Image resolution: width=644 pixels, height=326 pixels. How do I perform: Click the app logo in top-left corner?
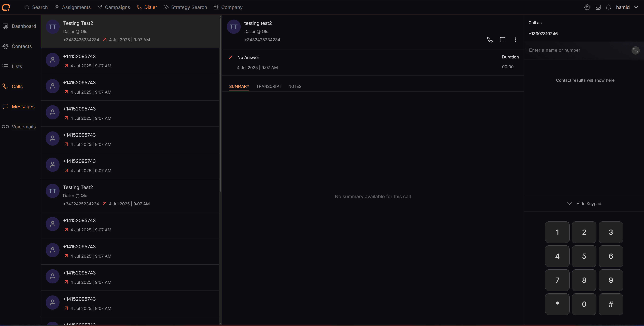(6, 7)
